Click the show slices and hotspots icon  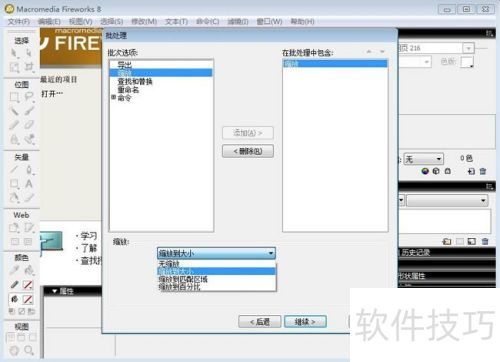click(28, 242)
